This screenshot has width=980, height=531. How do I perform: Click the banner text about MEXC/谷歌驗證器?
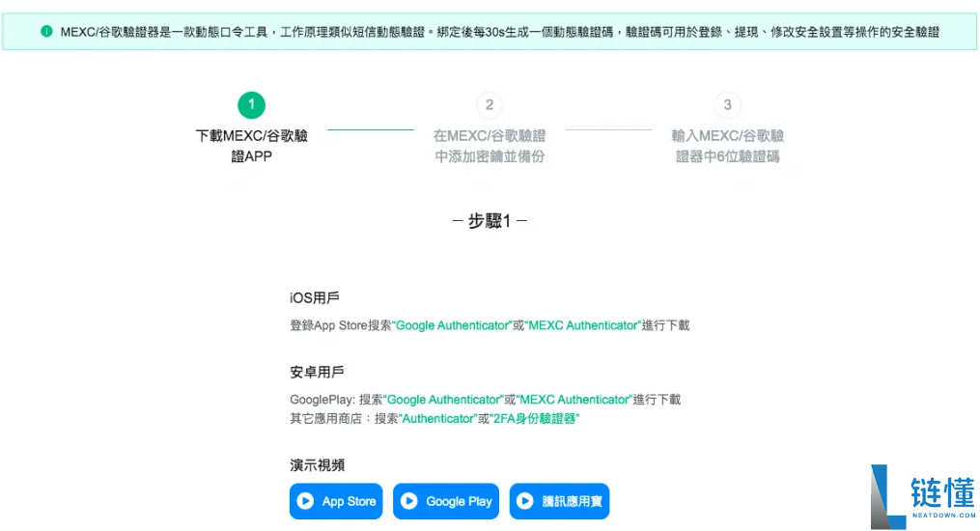click(x=499, y=32)
